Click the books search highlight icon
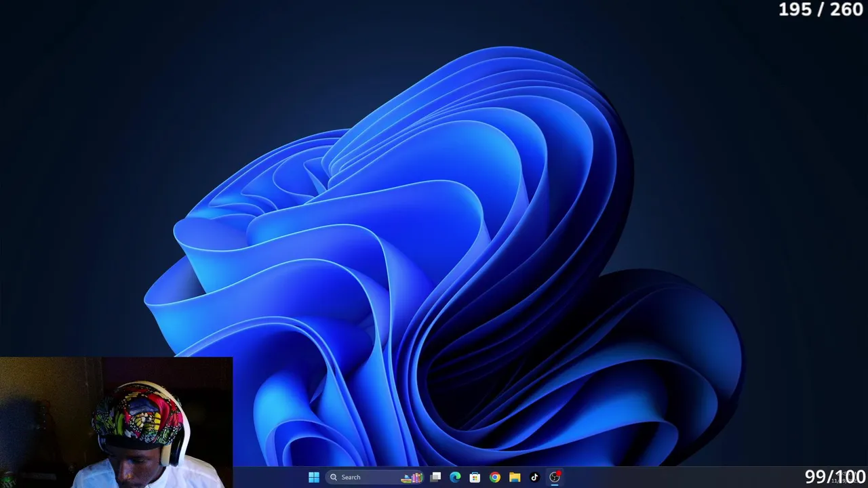868x488 pixels. click(x=412, y=477)
